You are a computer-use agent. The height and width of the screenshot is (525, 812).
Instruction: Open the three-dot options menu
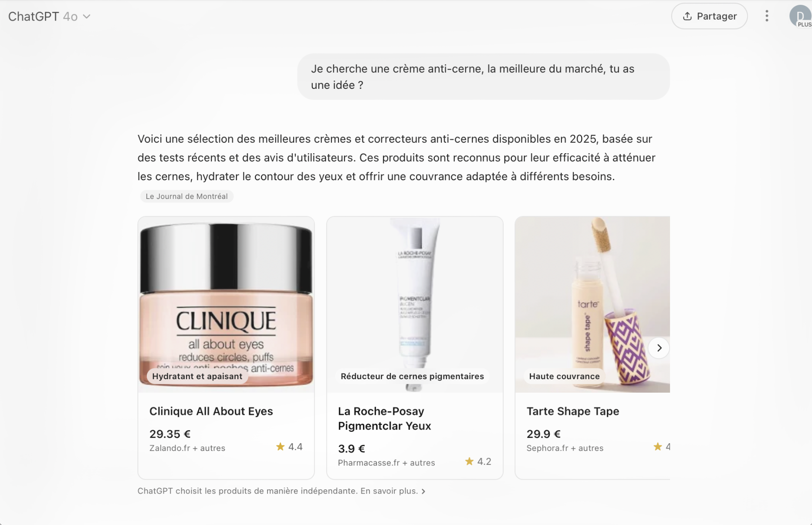coord(767,17)
